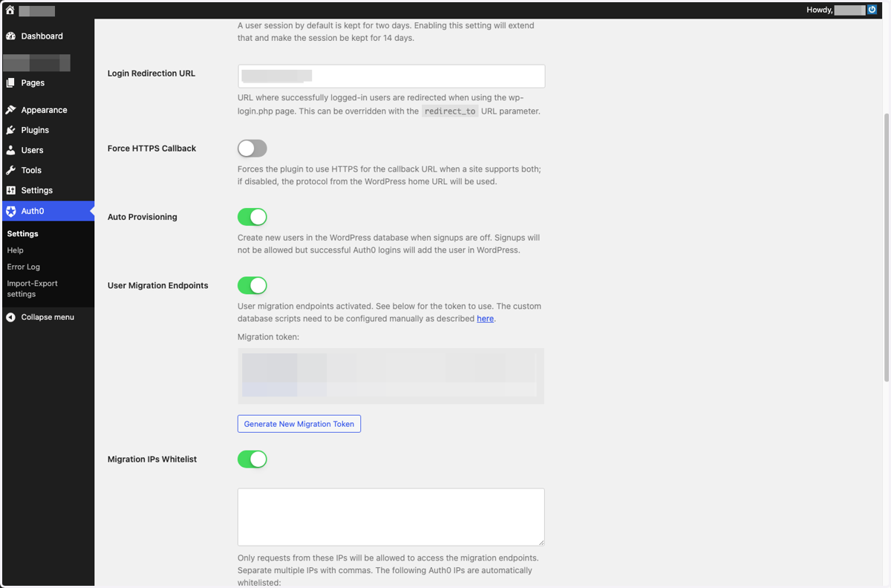Open Auth0 Error Log submenu
Image resolution: width=891 pixels, height=588 pixels.
point(24,267)
